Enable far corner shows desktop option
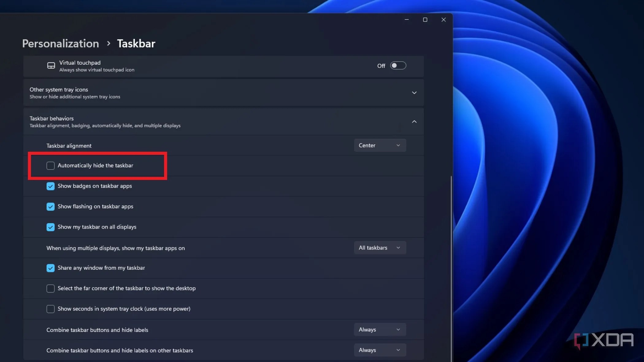Screen dimensions: 644x362 click(x=51, y=288)
